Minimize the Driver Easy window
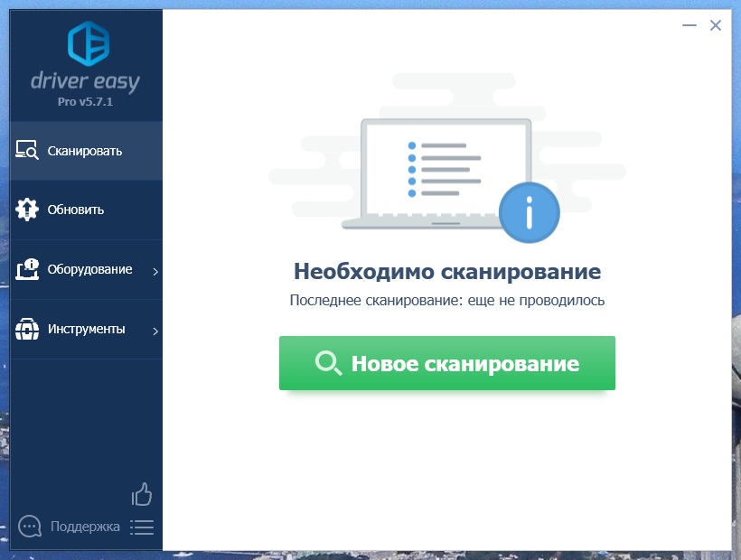The width and height of the screenshot is (741, 560). (689, 25)
